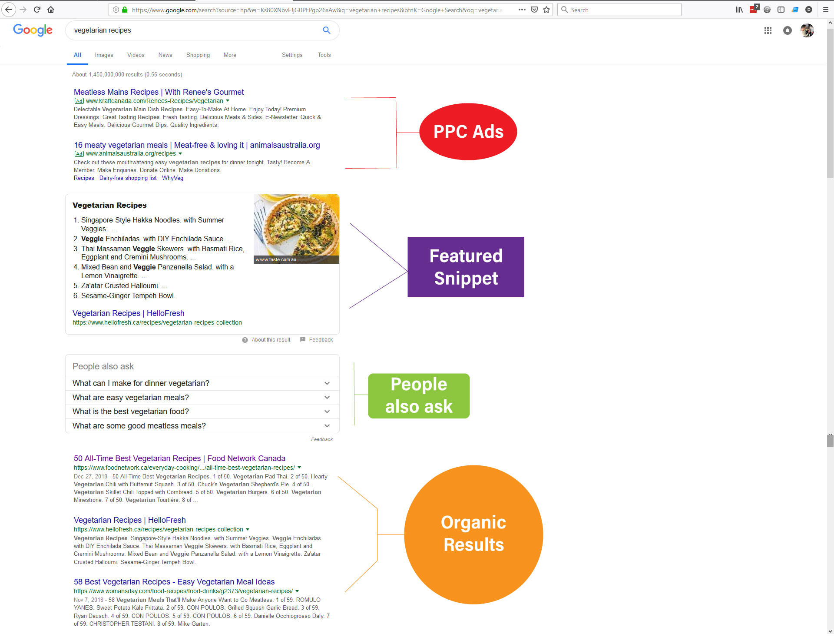Viewport: 834px width, 644px height.
Task: Bookmark this page with the star icon
Action: tap(546, 10)
